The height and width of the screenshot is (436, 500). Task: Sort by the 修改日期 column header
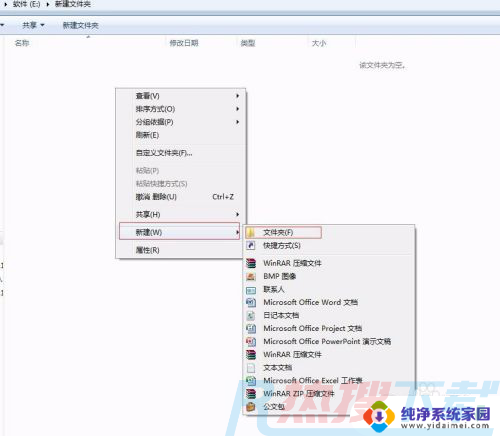click(184, 43)
